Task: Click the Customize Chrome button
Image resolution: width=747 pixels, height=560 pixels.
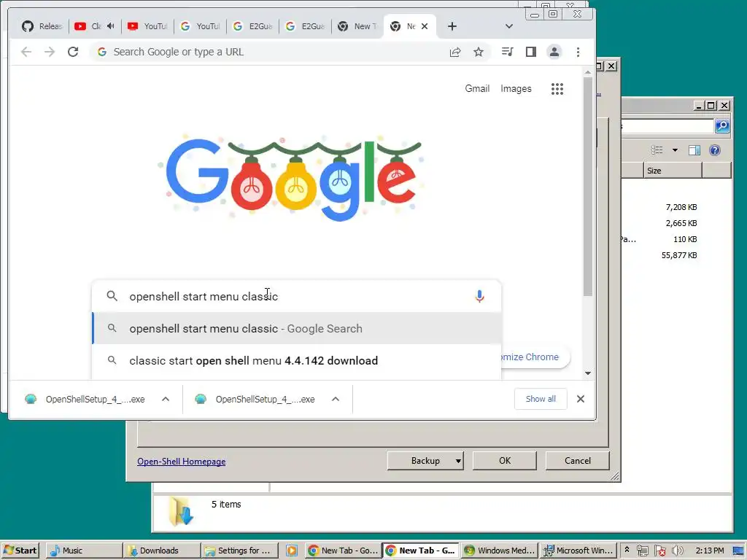Action: point(535,357)
